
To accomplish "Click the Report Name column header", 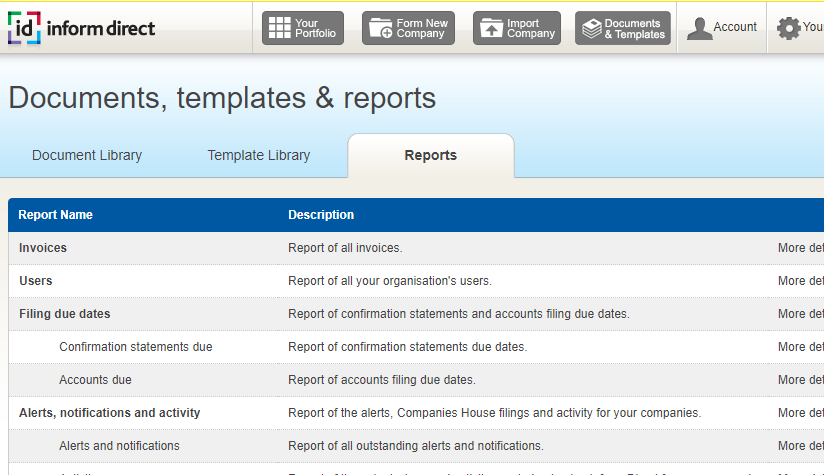I will (56, 215).
